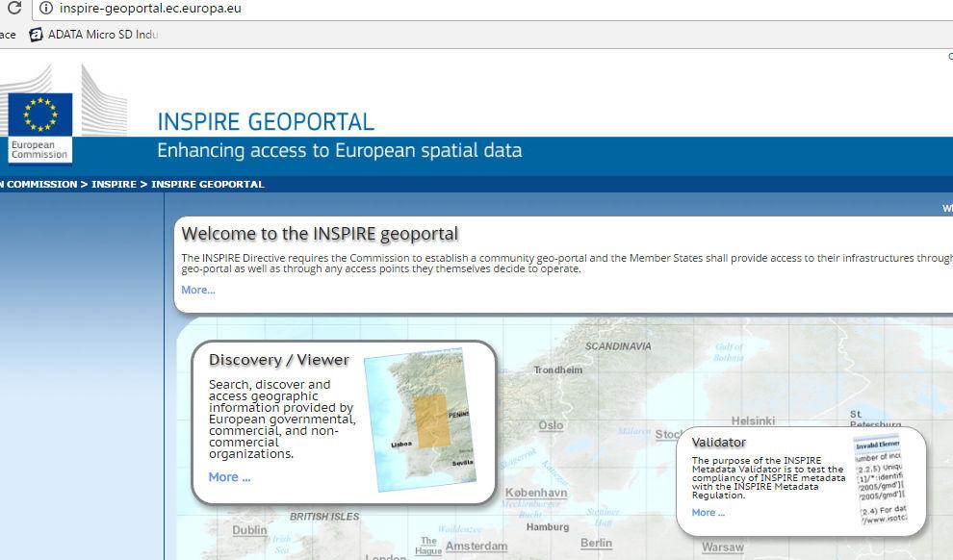Open the site information icon in address bar

pos(45,9)
